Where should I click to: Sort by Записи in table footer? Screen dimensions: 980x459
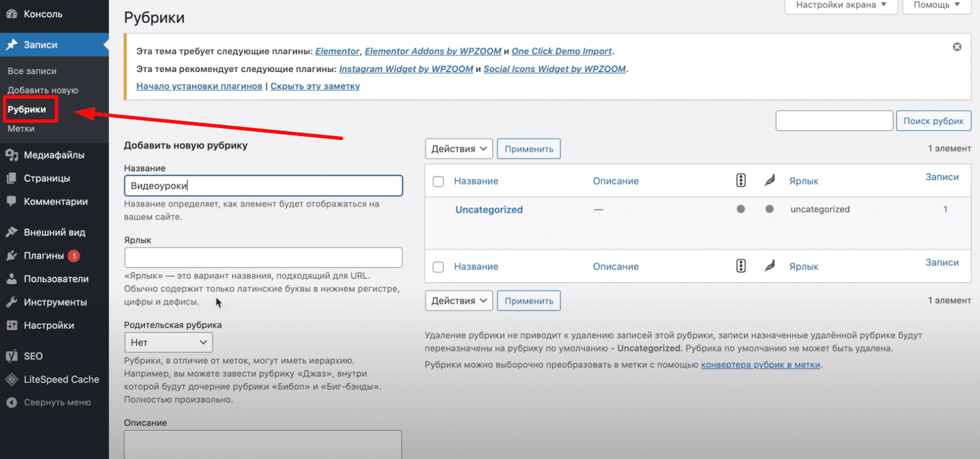pyautogui.click(x=942, y=262)
